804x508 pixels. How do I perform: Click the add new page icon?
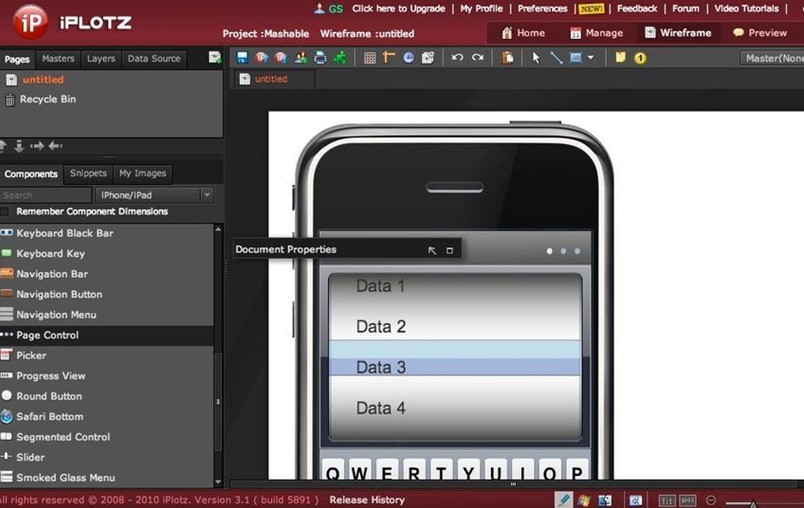tap(214, 58)
